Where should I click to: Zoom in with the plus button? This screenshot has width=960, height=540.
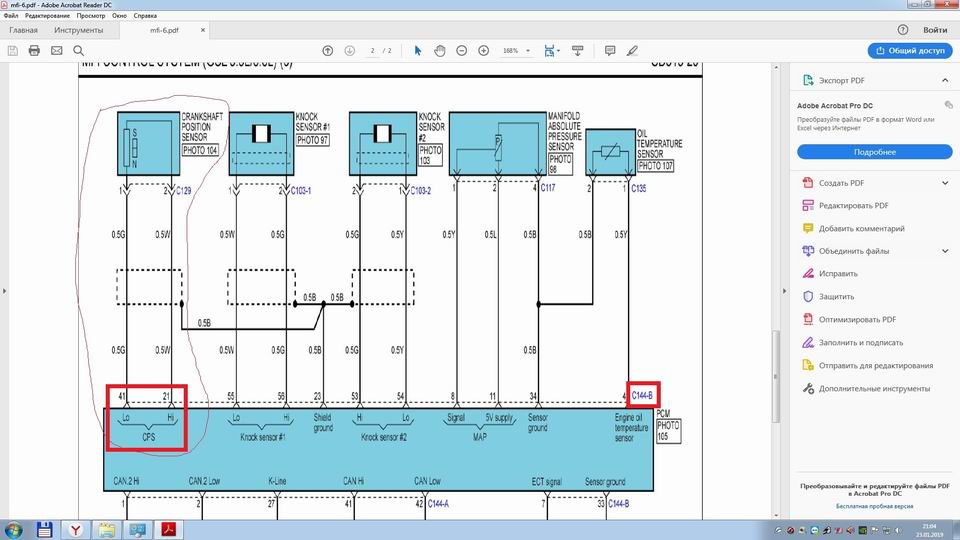click(483, 50)
